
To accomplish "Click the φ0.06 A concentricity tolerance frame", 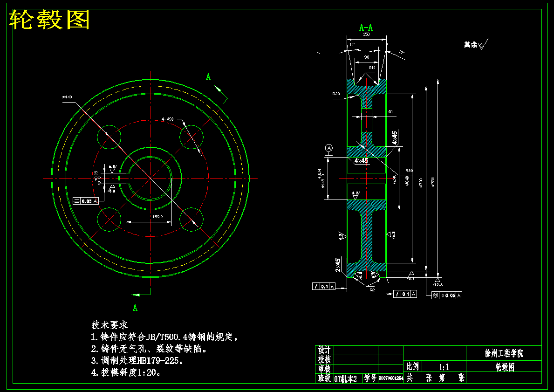I will click(446, 295).
